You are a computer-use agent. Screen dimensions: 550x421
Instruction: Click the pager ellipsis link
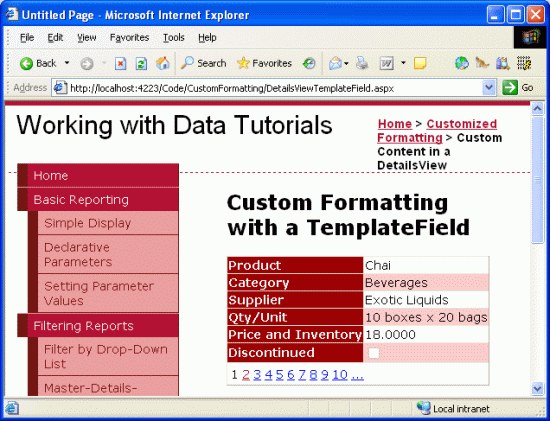point(357,375)
